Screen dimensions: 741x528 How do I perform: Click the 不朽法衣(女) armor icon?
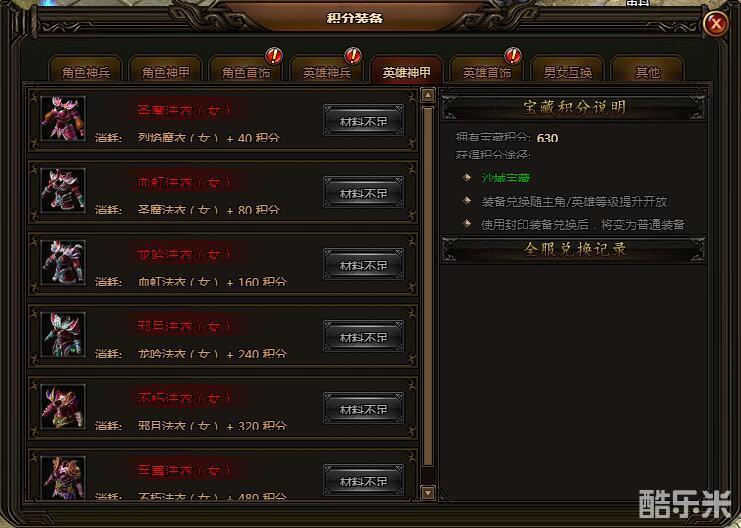63,407
